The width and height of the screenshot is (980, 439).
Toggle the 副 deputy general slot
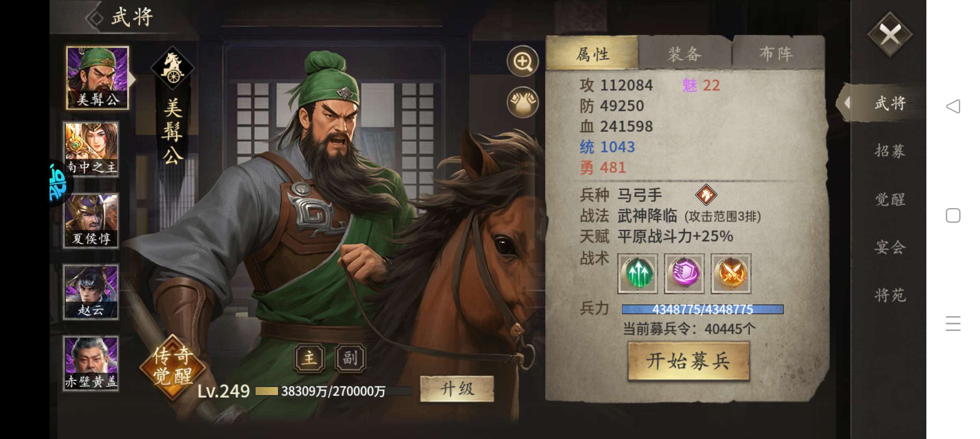[x=350, y=358]
